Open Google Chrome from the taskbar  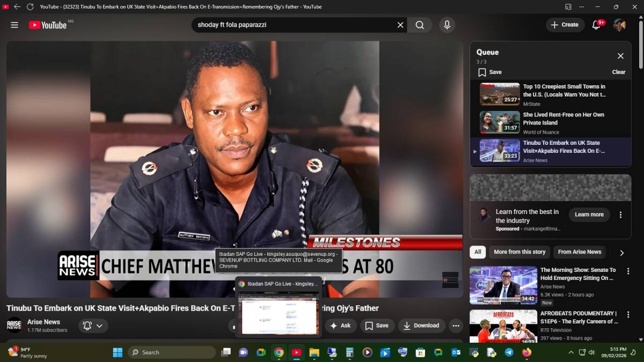tap(279, 352)
